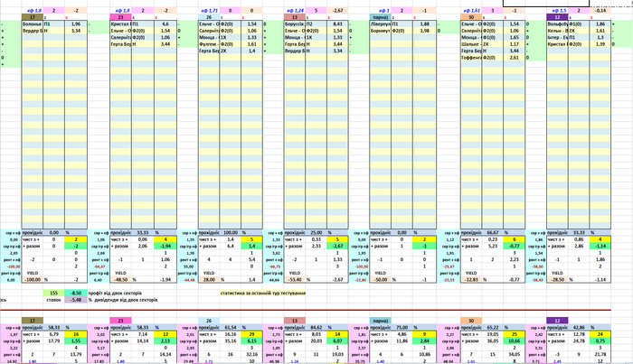Image resolution: width=633 pixels, height=364 pixels.
Task: Click the 19,05 cell in чист з + row
Action: point(493,334)
